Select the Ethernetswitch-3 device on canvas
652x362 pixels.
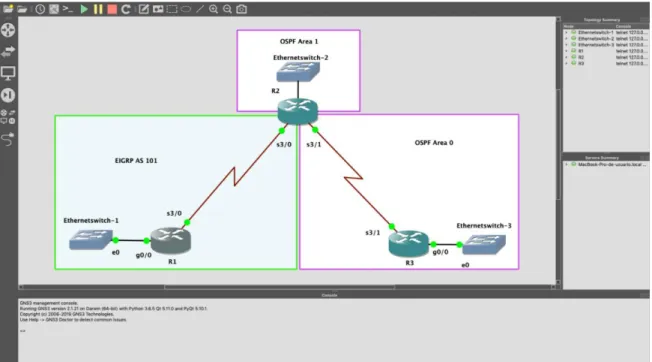click(x=484, y=244)
